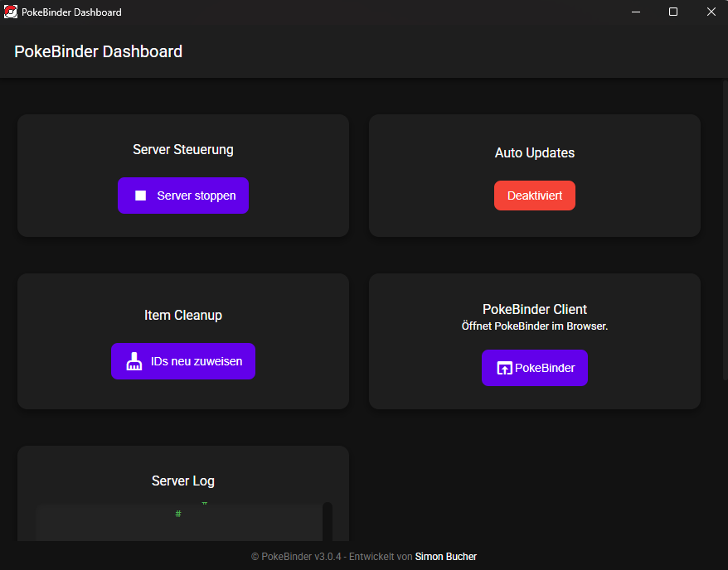This screenshot has height=570, width=728.
Task: Click the broom icon for ID cleanup
Action: (134, 361)
